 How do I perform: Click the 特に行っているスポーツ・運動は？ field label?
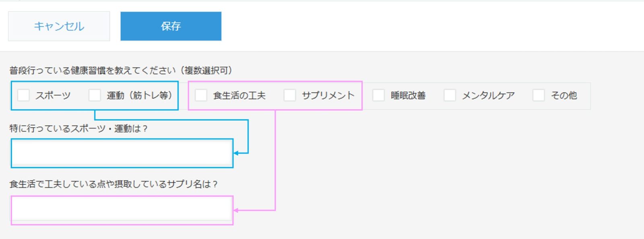coord(78,129)
